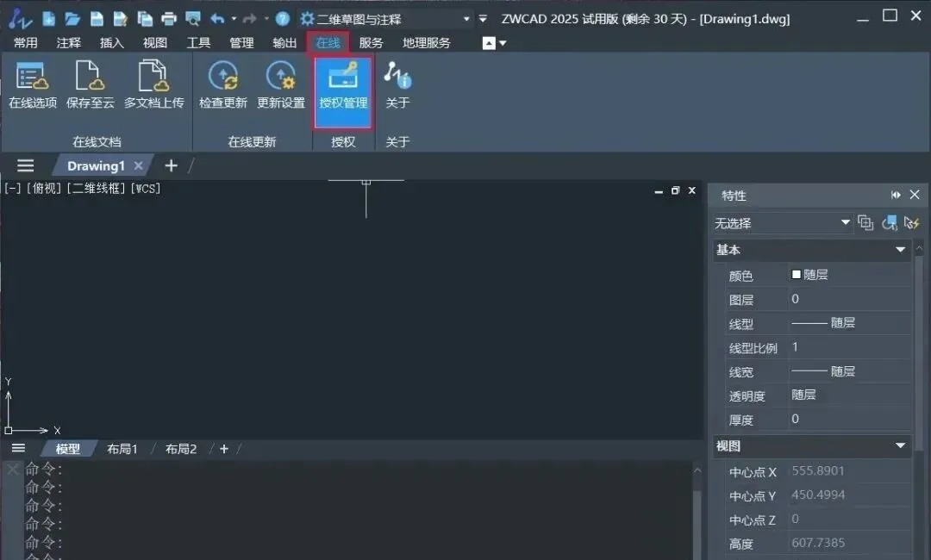Viewport: 931px width, 560px height.
Task: Add a new drawing tab with plus
Action: 171,165
